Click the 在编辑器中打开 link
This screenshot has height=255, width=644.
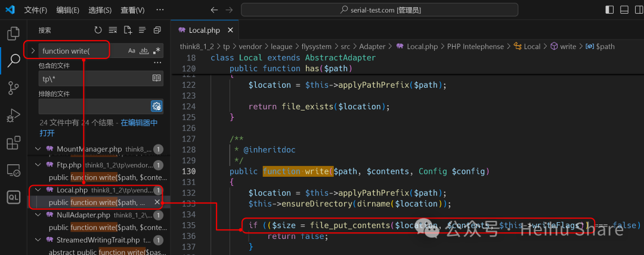(98, 128)
